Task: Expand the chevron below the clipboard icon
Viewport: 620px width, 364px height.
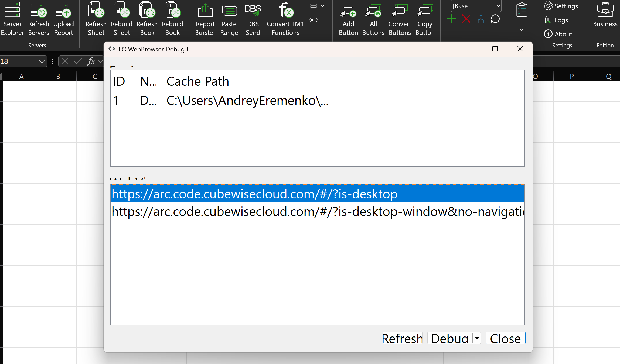Action: click(x=521, y=30)
